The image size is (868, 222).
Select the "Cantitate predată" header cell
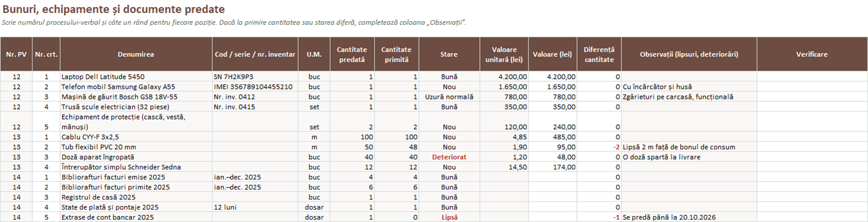352,54
